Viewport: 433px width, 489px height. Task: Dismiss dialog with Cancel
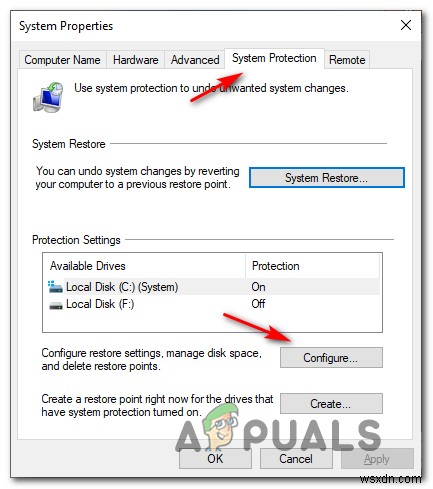pos(296,459)
